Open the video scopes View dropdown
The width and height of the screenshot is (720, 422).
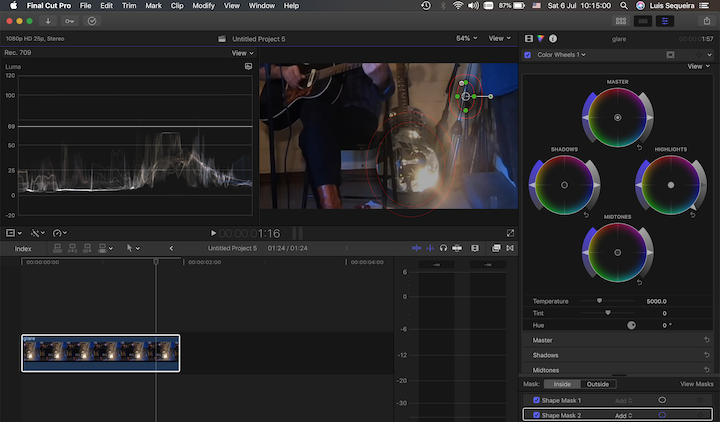[x=242, y=53]
